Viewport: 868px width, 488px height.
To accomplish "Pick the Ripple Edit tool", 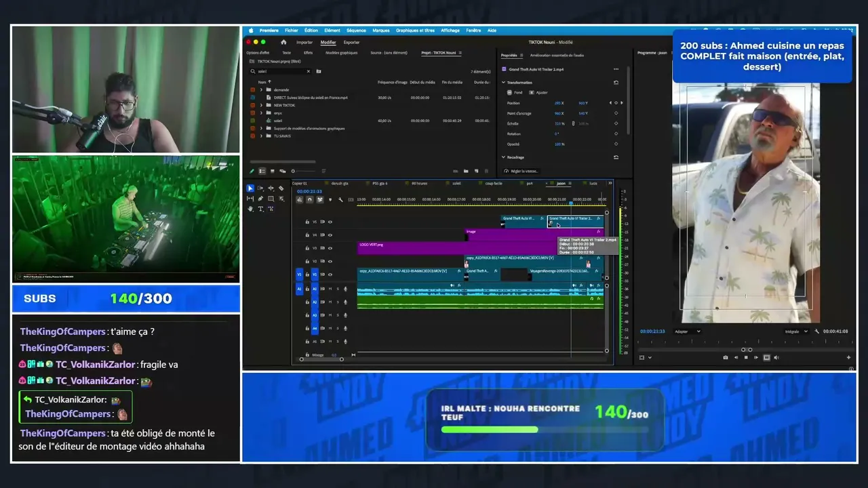I will point(271,188).
